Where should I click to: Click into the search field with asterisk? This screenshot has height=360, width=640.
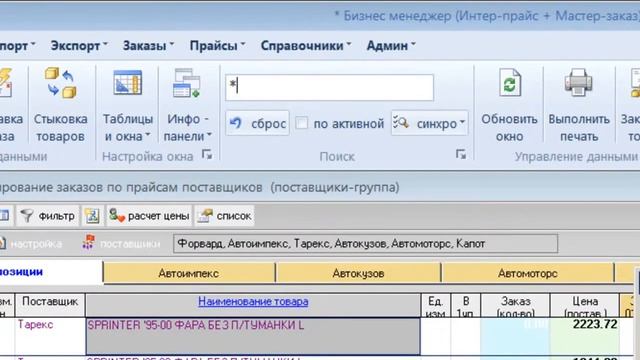[x=329, y=87]
